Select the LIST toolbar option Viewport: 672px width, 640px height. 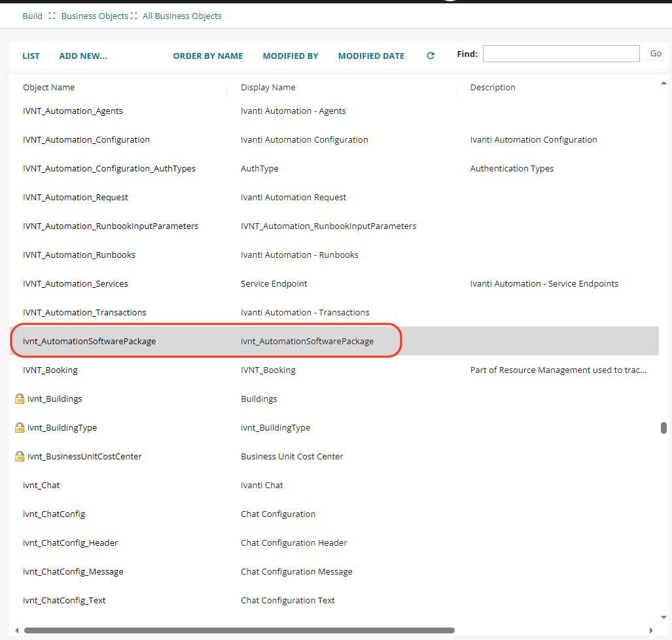[x=31, y=56]
